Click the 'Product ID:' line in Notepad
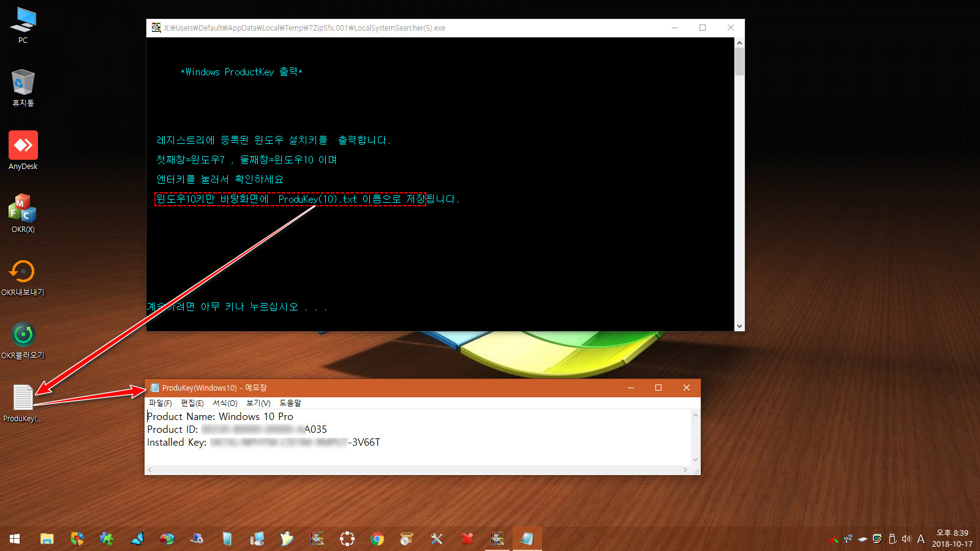The image size is (980, 551). pos(237,429)
